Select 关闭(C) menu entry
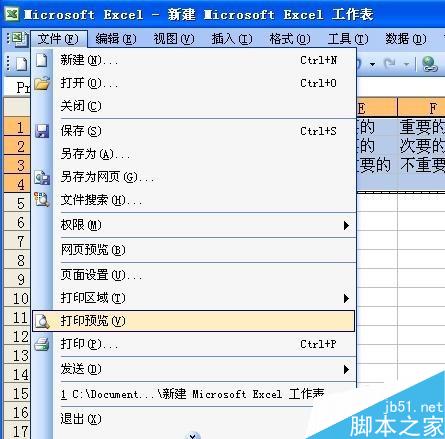Viewport: 445px width, 439px height. click(193, 106)
